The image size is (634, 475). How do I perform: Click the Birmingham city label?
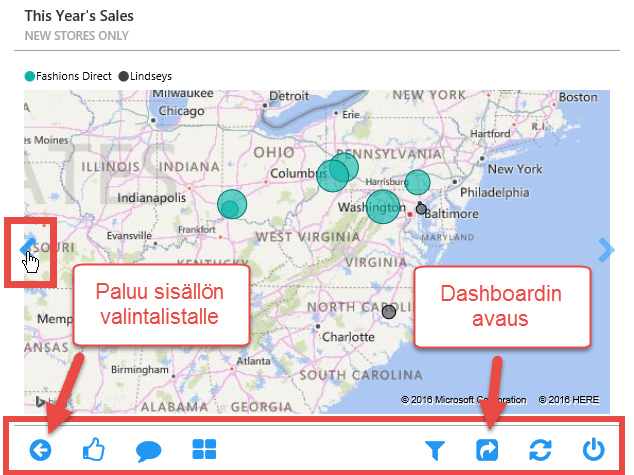[x=140, y=370]
